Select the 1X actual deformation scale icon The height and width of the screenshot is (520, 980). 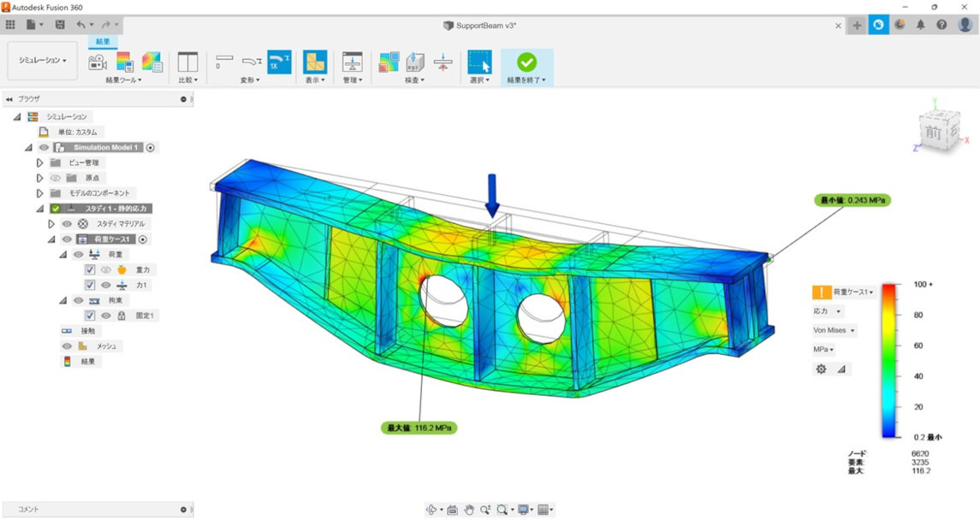tap(279, 62)
